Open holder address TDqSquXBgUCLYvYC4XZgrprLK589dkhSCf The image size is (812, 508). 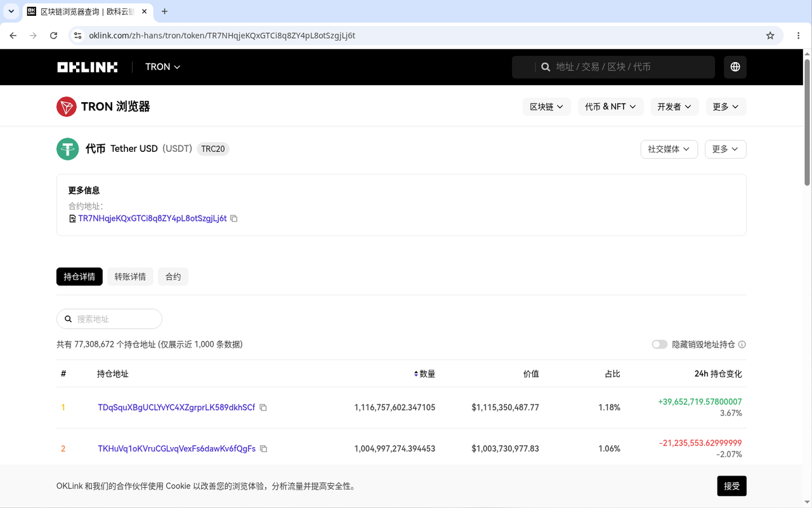coord(176,408)
